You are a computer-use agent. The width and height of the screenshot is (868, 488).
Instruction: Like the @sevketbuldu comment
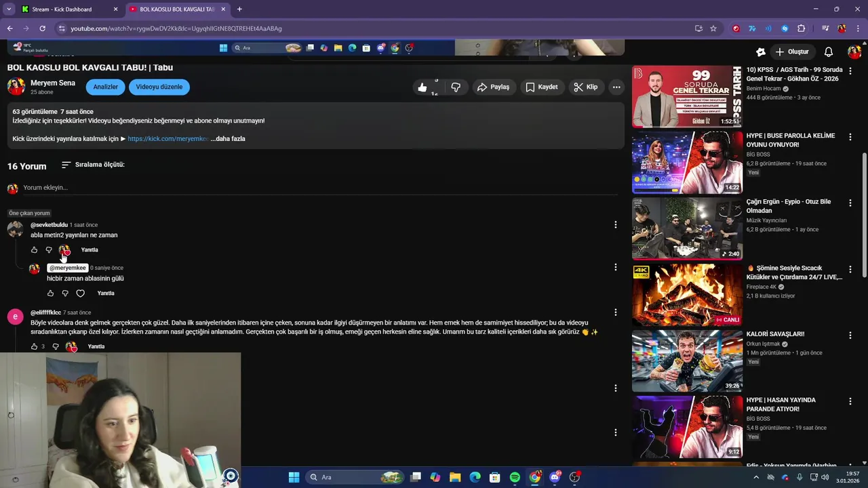click(35, 250)
